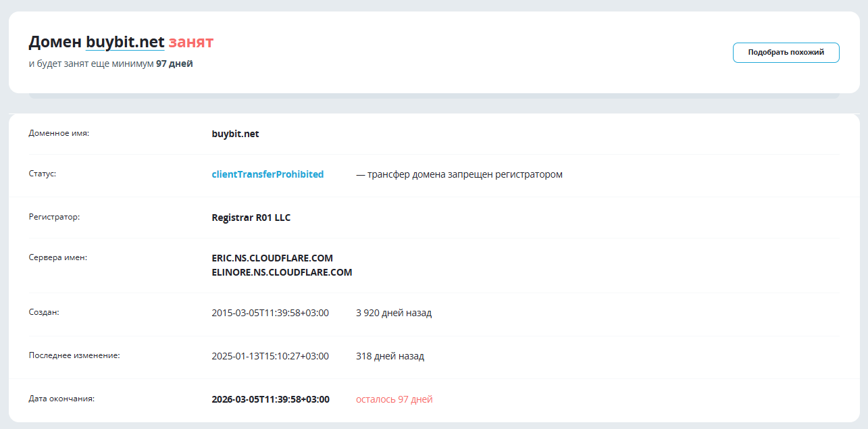Click the creation date 2015-03-05T11:39:58+03:00
The height and width of the screenshot is (429, 868).
click(x=270, y=313)
